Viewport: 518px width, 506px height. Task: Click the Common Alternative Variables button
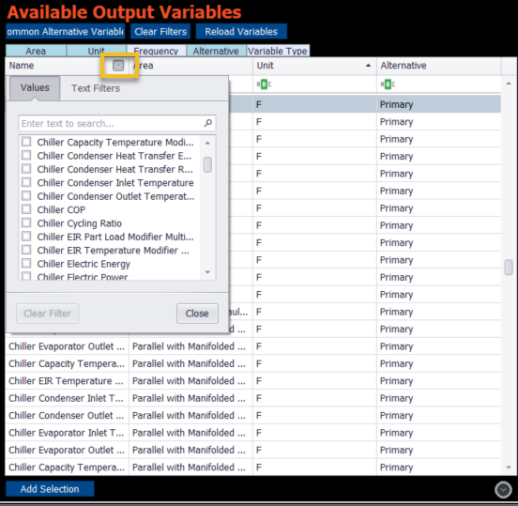point(65,32)
